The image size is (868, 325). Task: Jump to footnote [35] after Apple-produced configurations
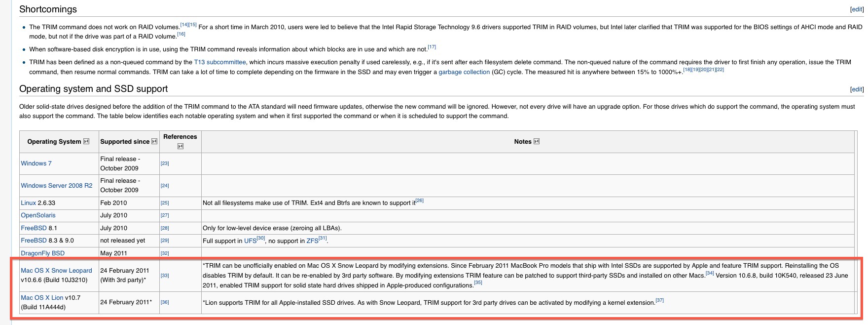(478, 283)
